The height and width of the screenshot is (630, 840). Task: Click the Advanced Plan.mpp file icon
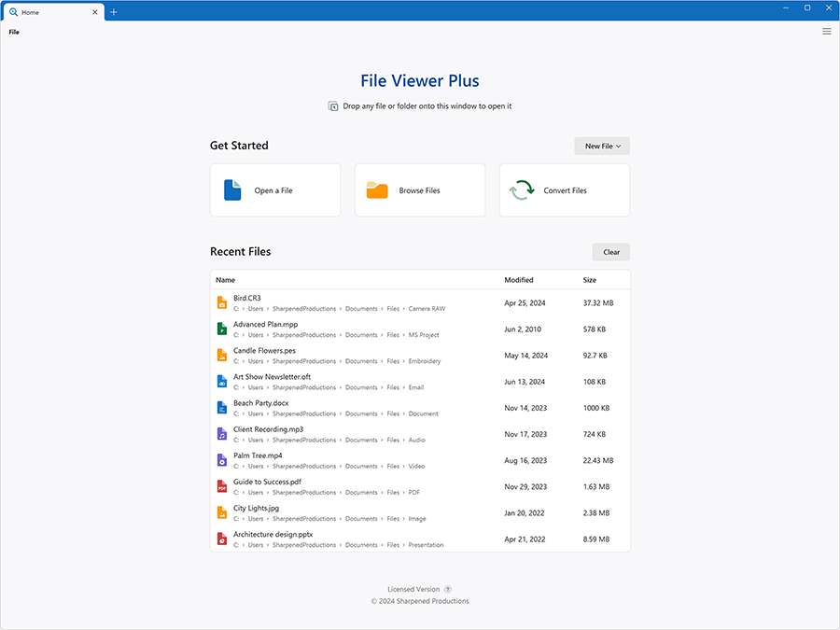pos(222,329)
